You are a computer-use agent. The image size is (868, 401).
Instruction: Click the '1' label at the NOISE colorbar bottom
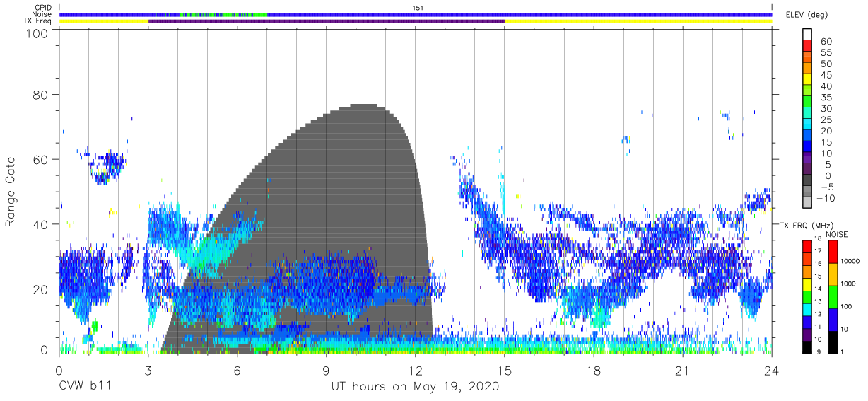(x=843, y=351)
